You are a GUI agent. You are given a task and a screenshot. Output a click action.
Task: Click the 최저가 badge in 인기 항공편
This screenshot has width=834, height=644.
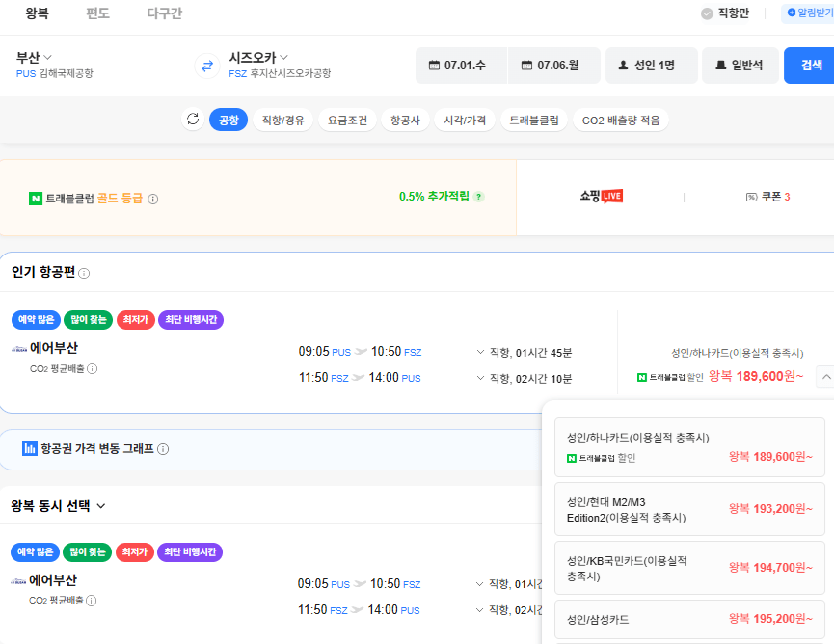tap(136, 320)
